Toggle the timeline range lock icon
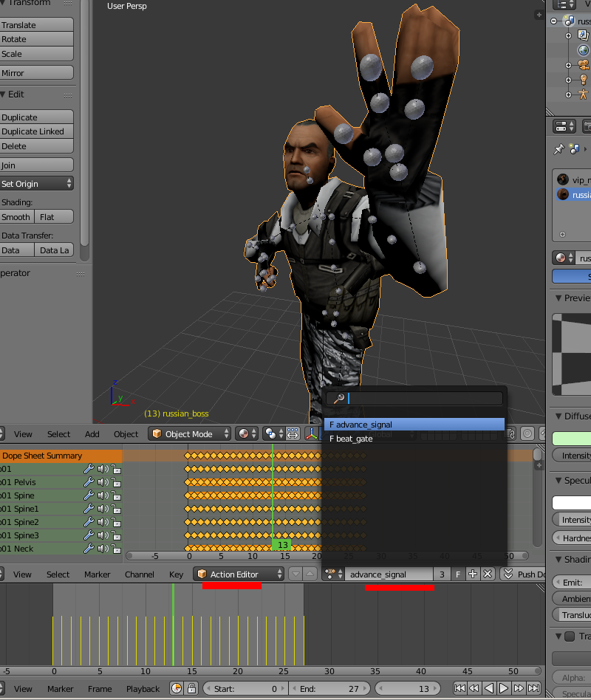 pyautogui.click(x=191, y=688)
